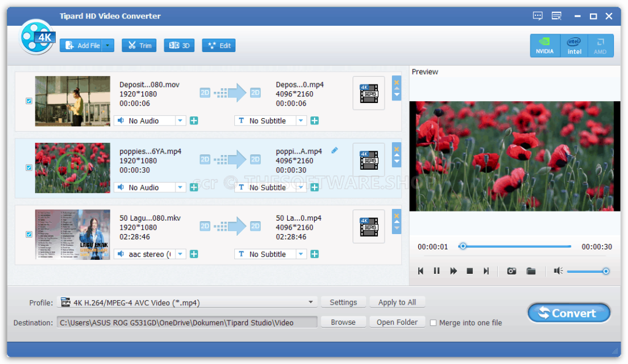Viewport: 628px width, 364px height.
Task: Rename output file poppi...A.mp4 with pencil icon
Action: [x=335, y=150]
